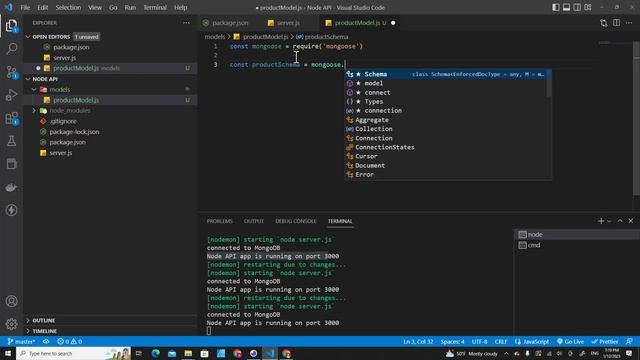Select model suggestion in autocomplete list
The image size is (640, 360).
(x=446, y=83)
